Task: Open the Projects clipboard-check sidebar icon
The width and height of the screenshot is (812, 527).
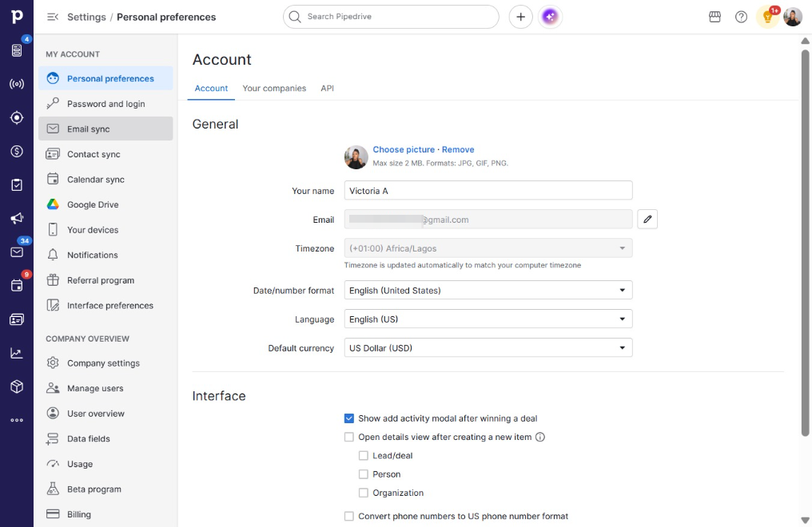Action: 17,184
